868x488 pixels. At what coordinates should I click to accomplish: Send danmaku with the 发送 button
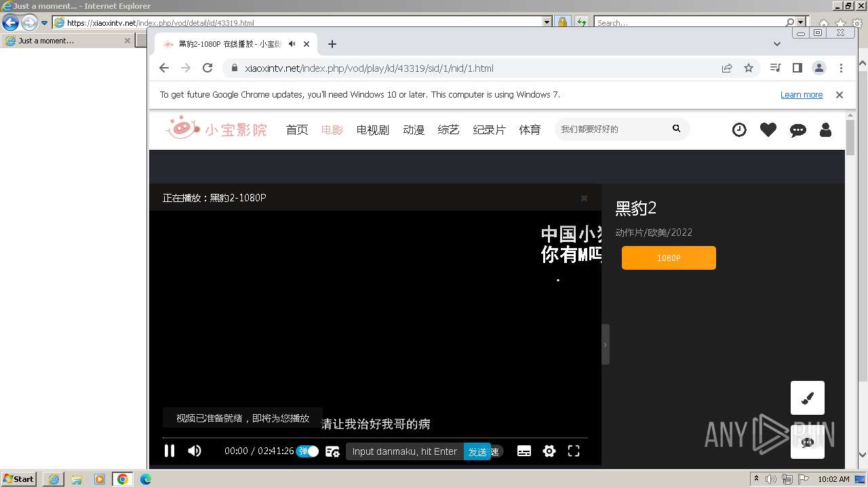pos(477,451)
